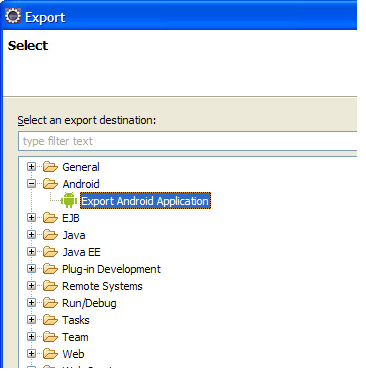Collapse the Android node
The height and width of the screenshot is (372, 366).
coord(31,183)
